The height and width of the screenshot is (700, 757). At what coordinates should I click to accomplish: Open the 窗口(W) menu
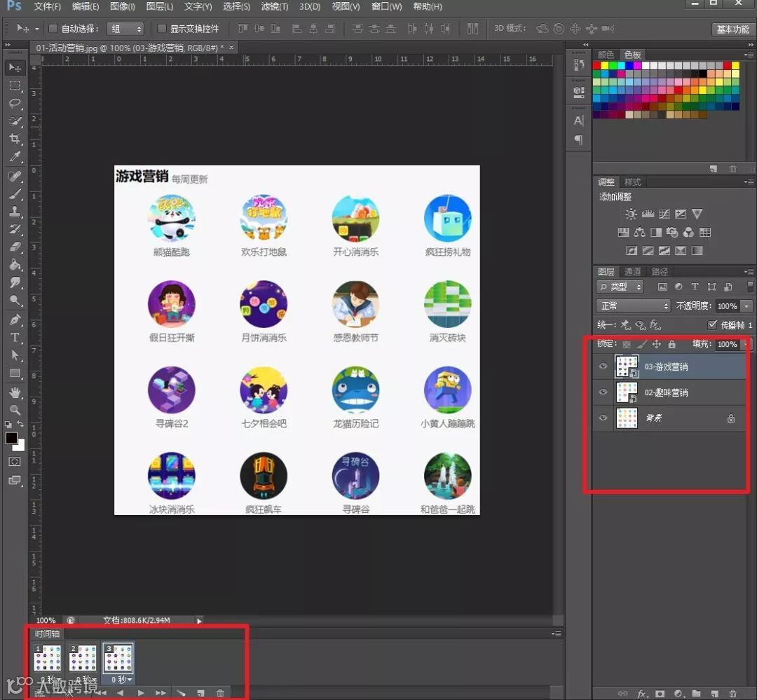point(386,7)
